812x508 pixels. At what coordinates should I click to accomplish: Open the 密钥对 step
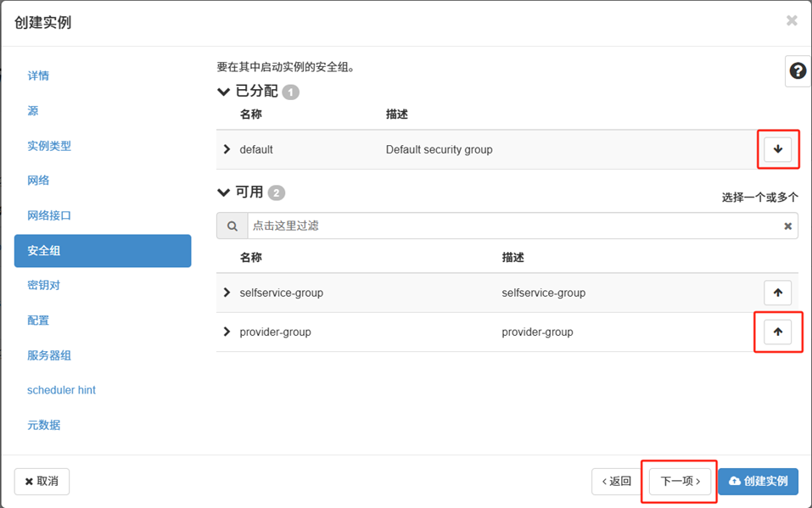click(x=43, y=285)
